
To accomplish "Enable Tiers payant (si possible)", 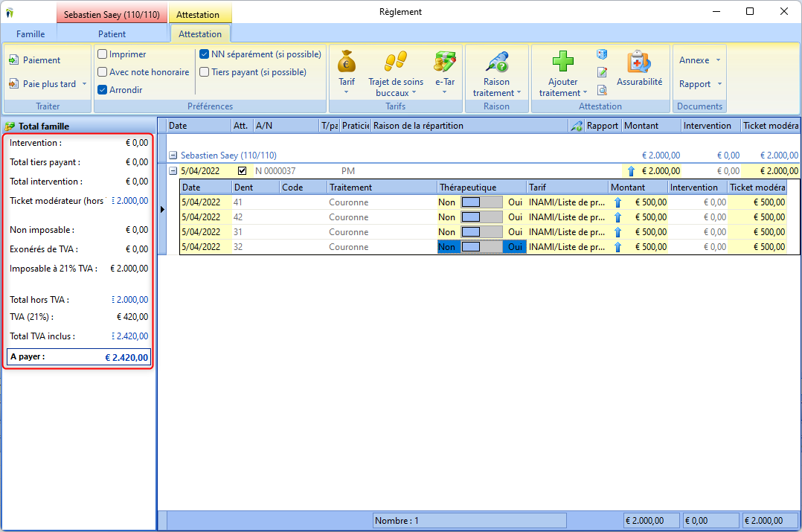I will (204, 72).
